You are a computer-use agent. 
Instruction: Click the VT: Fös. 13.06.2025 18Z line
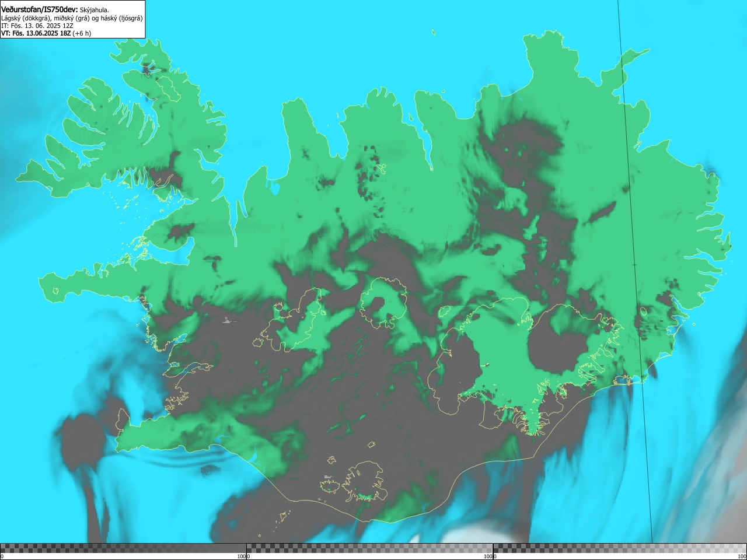(x=46, y=33)
